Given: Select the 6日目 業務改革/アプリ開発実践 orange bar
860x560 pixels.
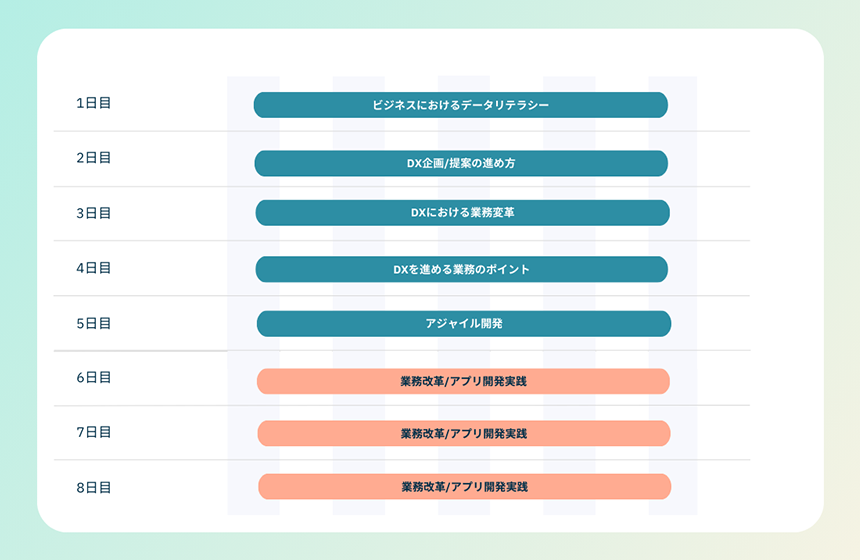Looking at the screenshot, I should pyautogui.click(x=463, y=381).
